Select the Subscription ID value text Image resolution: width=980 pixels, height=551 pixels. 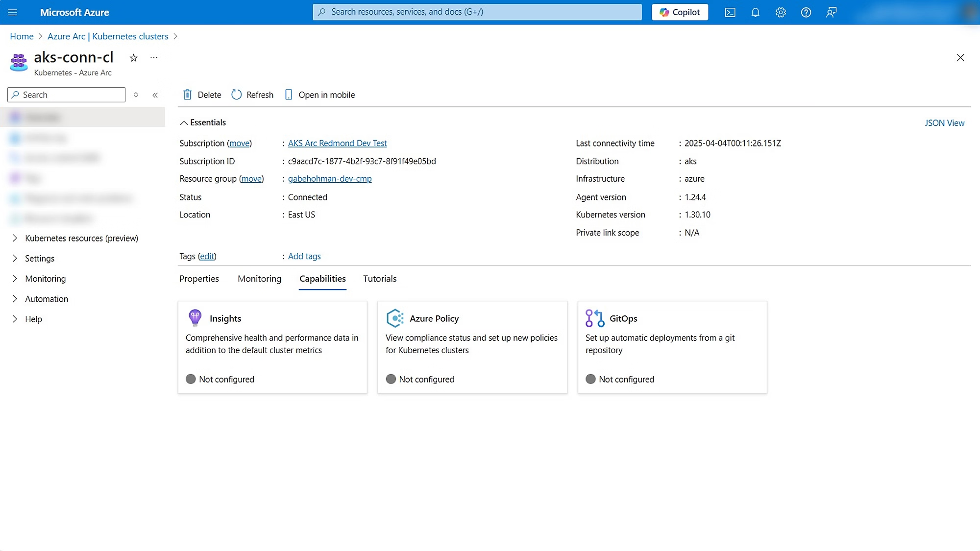tap(362, 161)
